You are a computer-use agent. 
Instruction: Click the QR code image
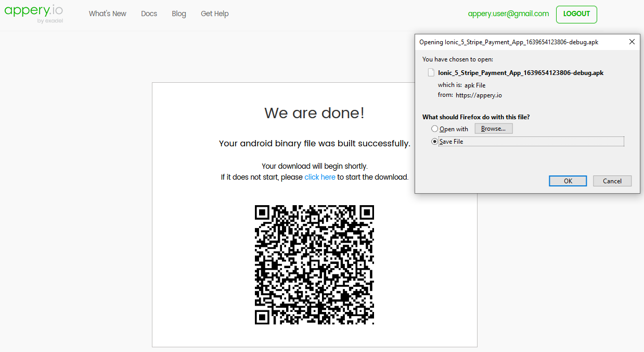(315, 265)
